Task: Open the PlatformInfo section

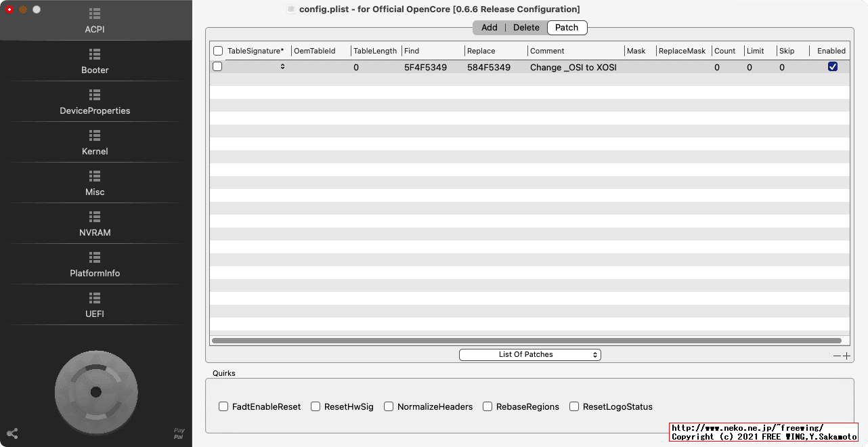Action: coord(95,264)
